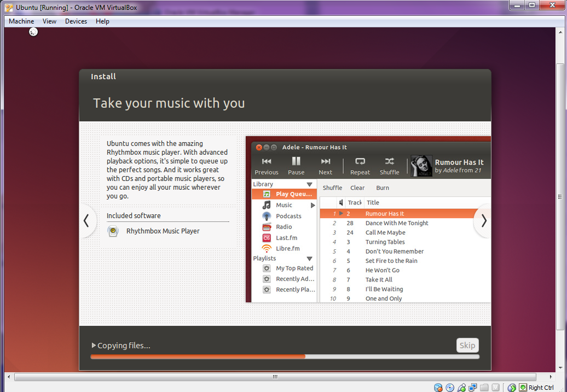Click the Recently Played playlist gear icon

click(267, 290)
